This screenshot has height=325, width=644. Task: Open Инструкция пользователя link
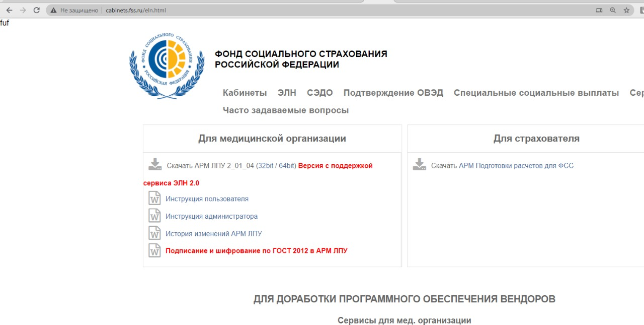[x=207, y=199]
